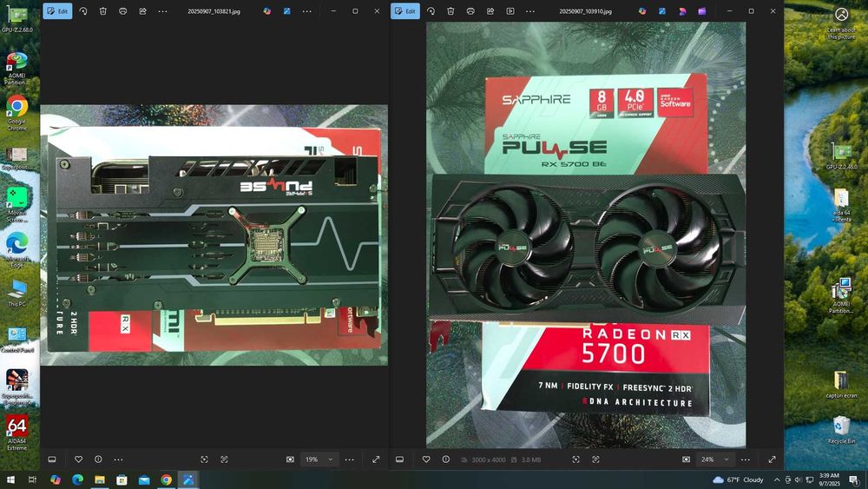Share photo from right Photos window
Image resolution: width=868 pixels, height=489 pixels.
coord(490,11)
